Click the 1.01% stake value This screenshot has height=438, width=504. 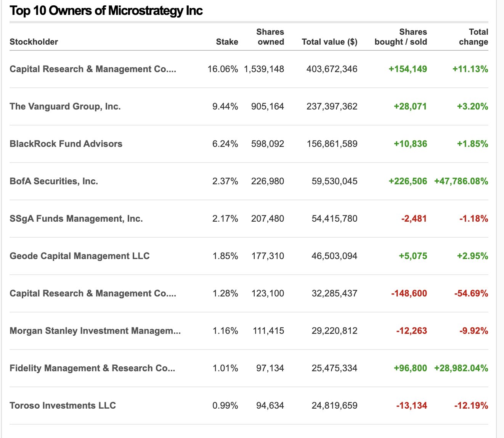[x=225, y=368]
